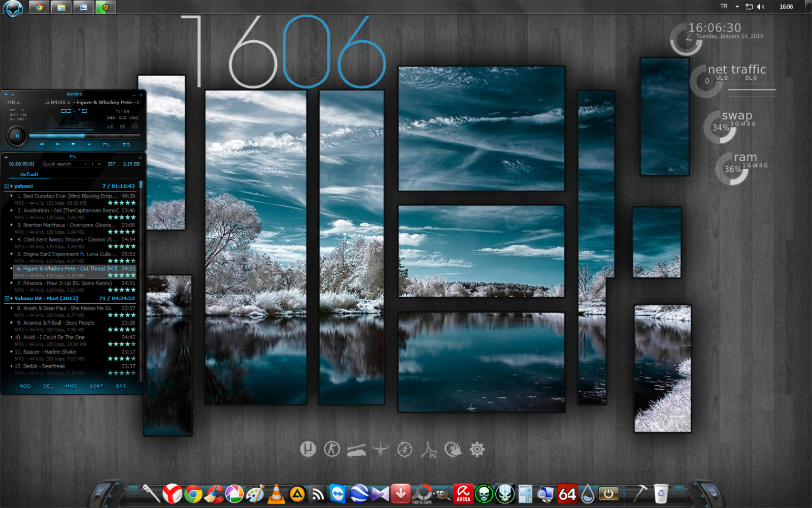Click the eject/open file button in AIMP
The height and width of the screenshot is (508, 812).
click(89, 145)
